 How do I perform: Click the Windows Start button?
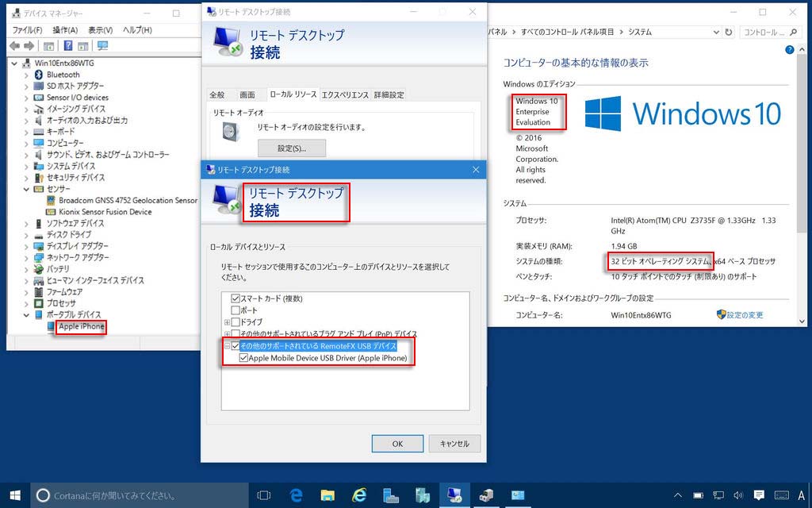click(x=15, y=495)
